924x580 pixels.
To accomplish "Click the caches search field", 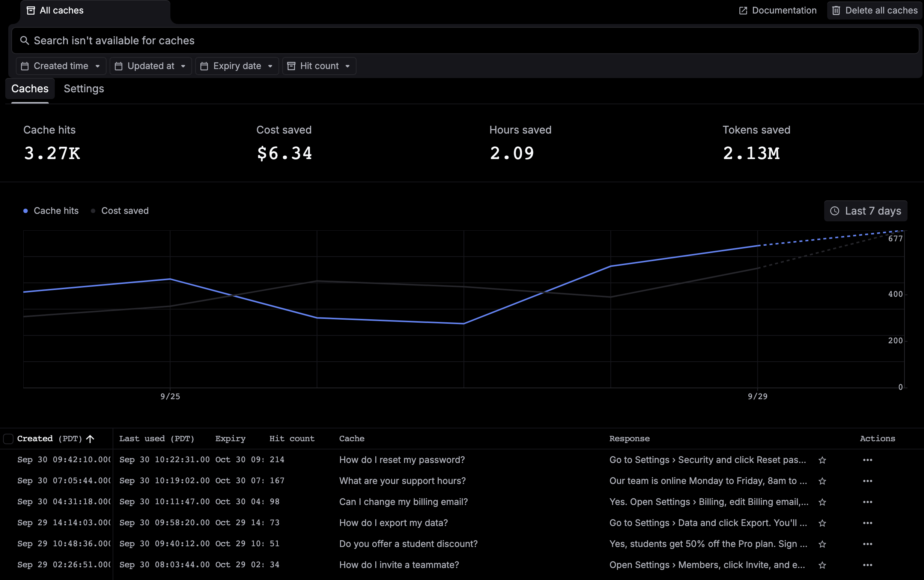I will click(x=465, y=41).
